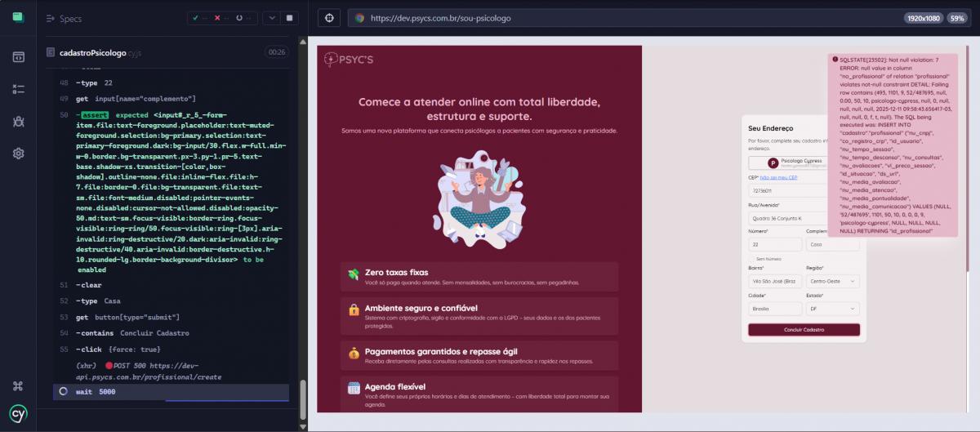Activate the selector playground crosshair
This screenshot has width=980, height=432.
click(x=328, y=17)
